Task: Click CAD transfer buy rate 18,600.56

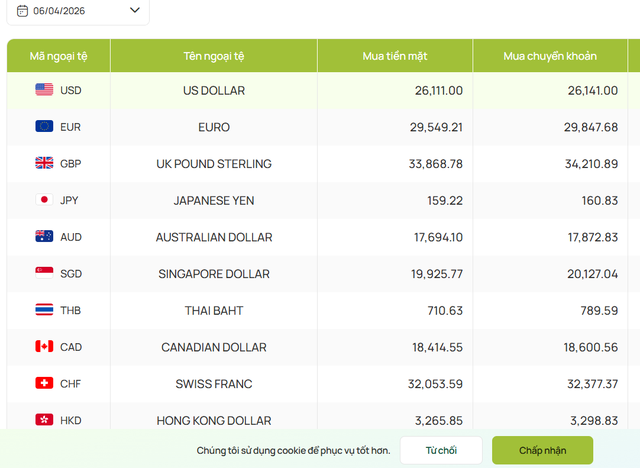Action: pyautogui.click(x=591, y=348)
